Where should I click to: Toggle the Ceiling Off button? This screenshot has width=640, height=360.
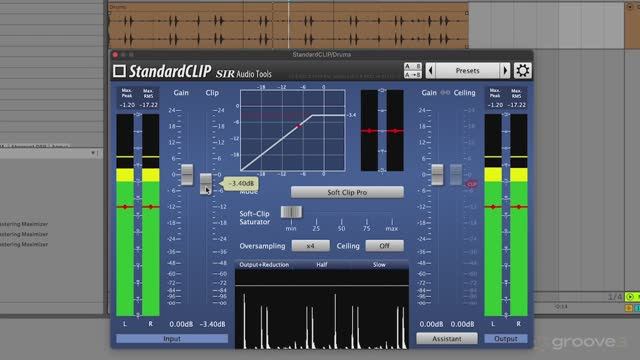384,246
